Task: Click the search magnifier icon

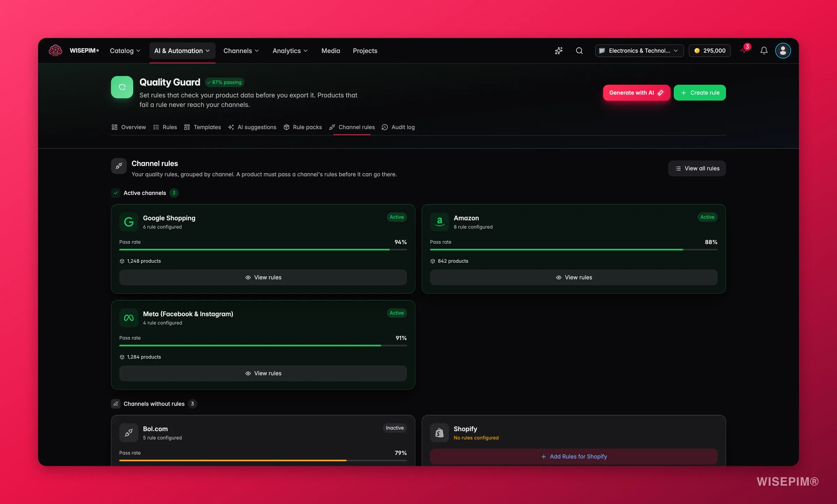Action: 579,51
